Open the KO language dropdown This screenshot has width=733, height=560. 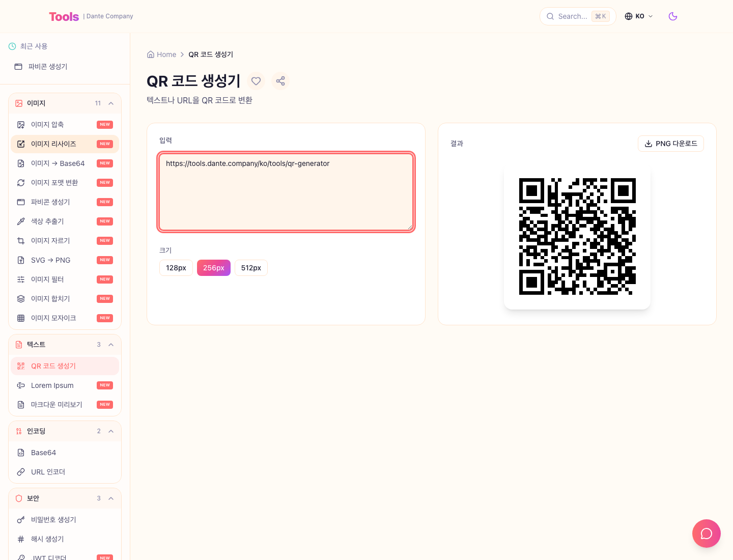(x=639, y=16)
